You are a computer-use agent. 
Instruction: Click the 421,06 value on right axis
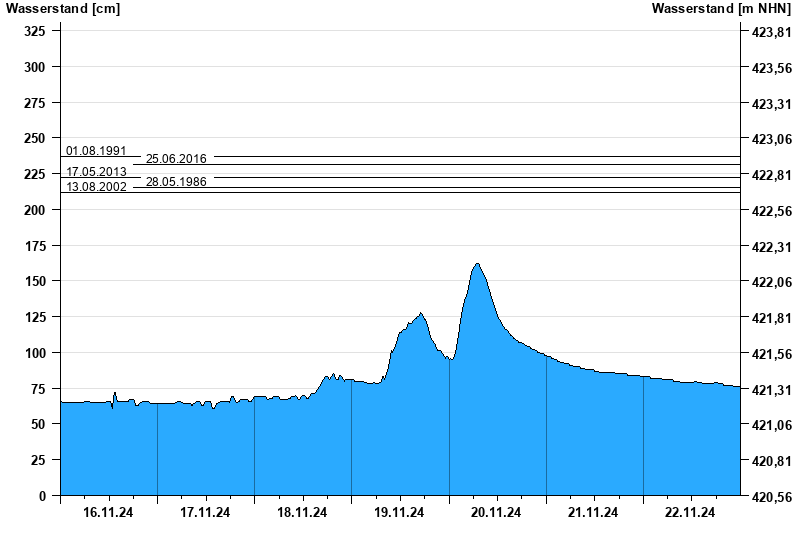pyautogui.click(x=772, y=425)
